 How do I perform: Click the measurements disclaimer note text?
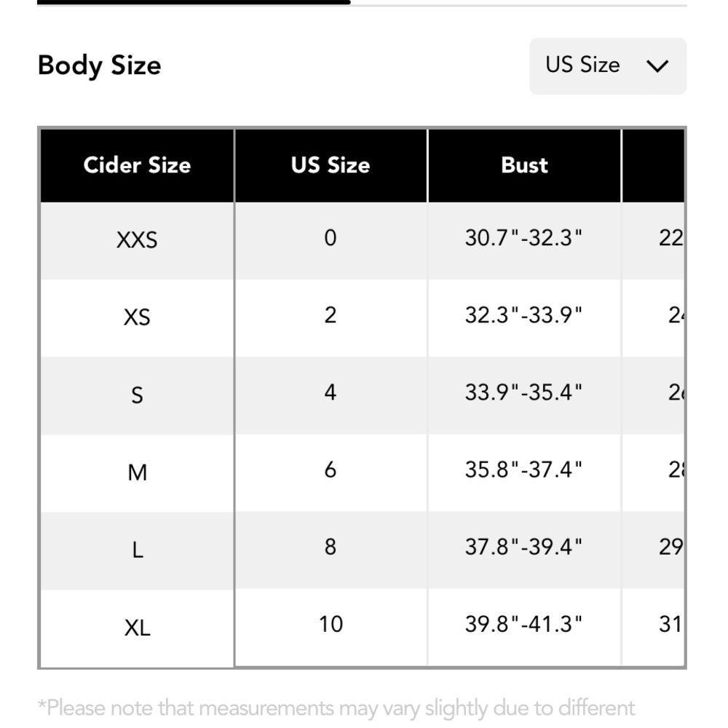point(336,708)
